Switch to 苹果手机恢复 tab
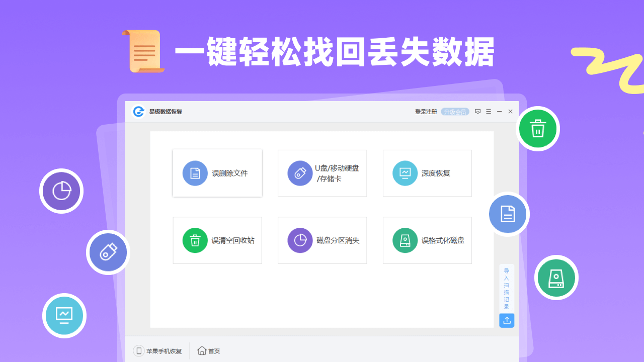 click(158, 351)
